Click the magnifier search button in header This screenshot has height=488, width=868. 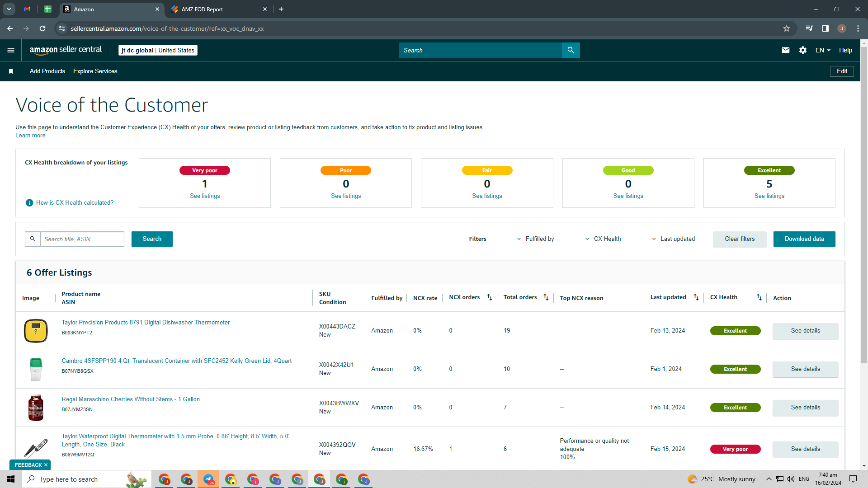571,50
